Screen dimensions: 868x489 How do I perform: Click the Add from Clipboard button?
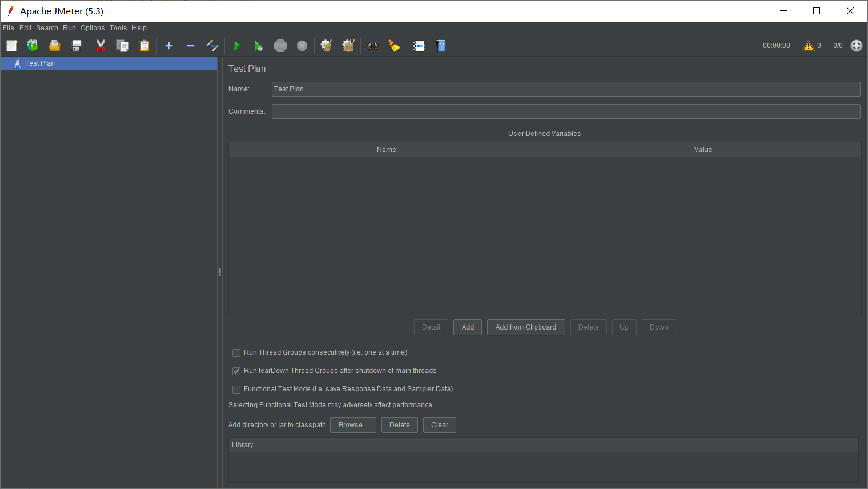(526, 327)
